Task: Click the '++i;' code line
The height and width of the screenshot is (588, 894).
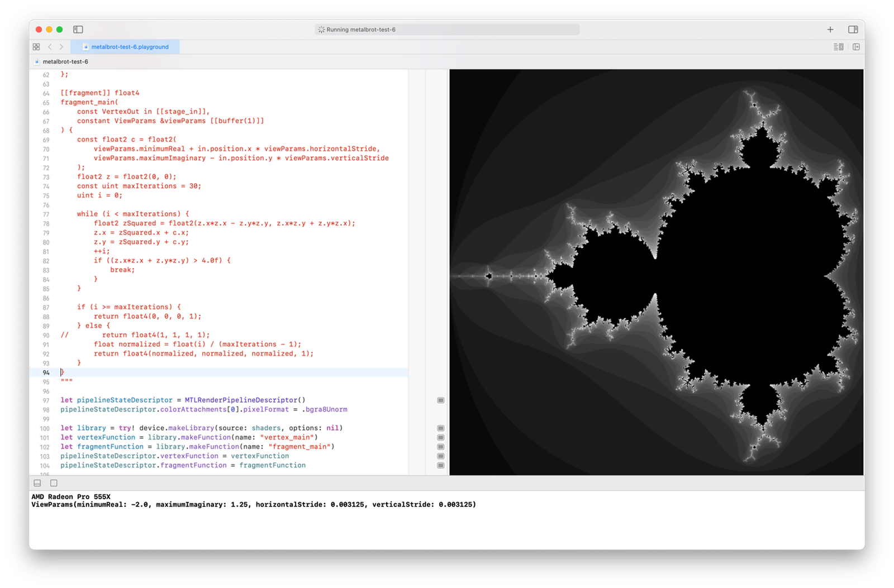Action: pos(102,251)
